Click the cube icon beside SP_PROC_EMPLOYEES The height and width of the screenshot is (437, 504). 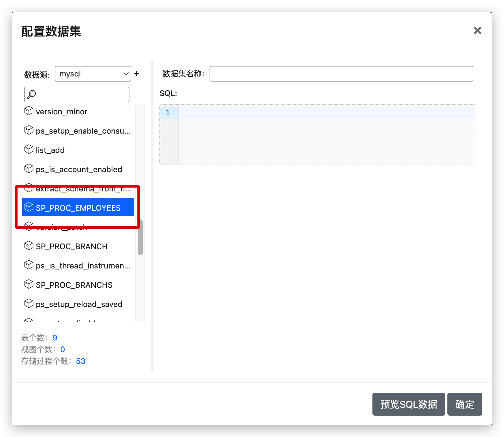[x=29, y=207]
